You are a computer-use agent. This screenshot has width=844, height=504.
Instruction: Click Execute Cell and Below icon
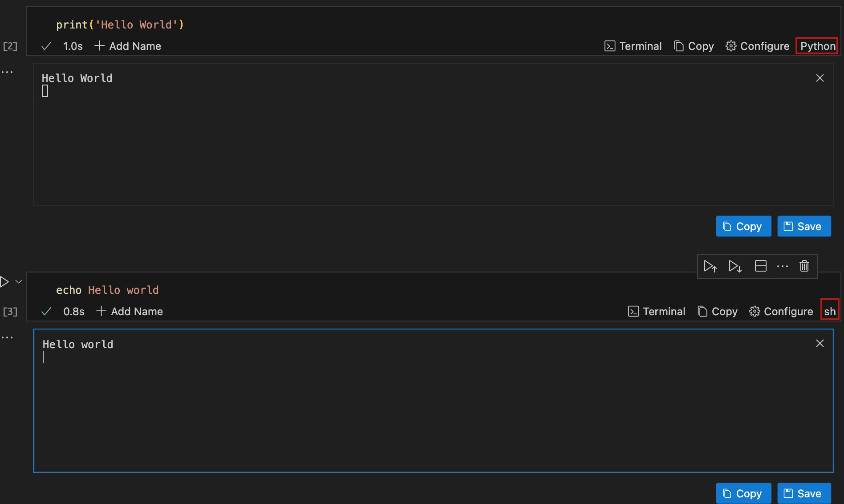735,266
